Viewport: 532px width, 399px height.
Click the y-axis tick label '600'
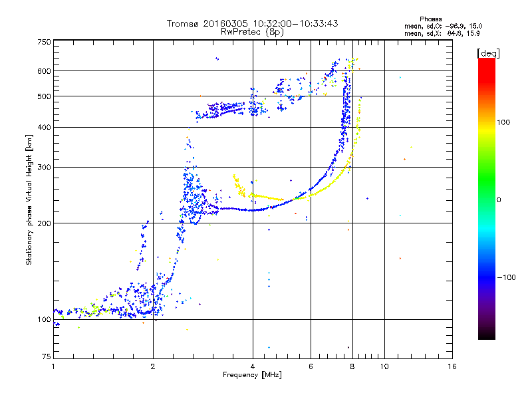[44, 71]
